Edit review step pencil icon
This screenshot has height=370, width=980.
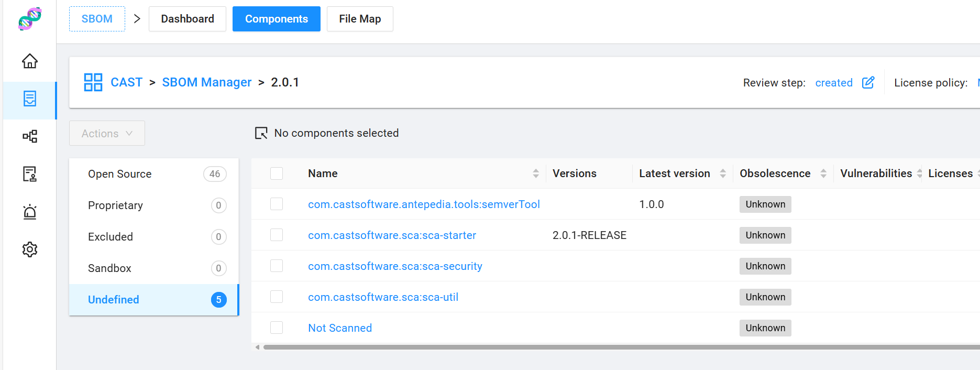tap(868, 82)
